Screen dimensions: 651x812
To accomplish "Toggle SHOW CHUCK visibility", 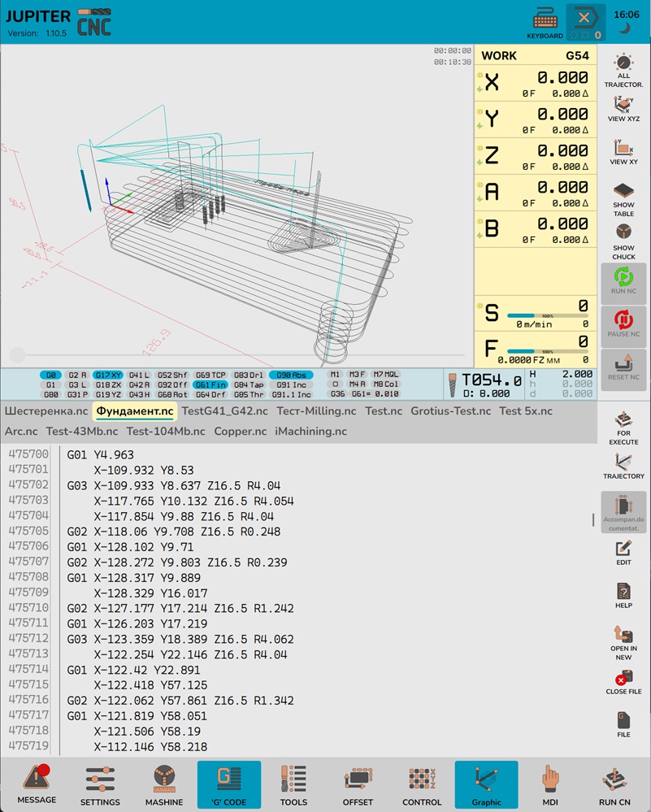I will [623, 240].
